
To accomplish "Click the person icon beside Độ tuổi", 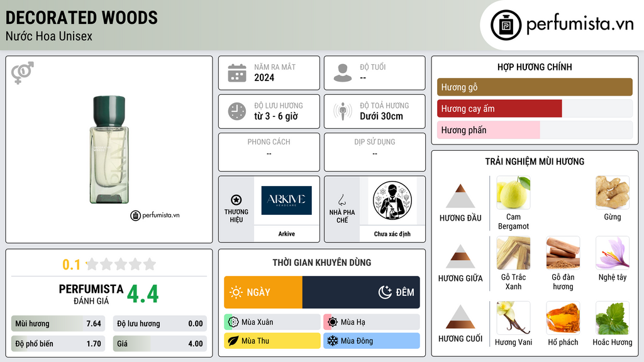I will click(343, 73).
